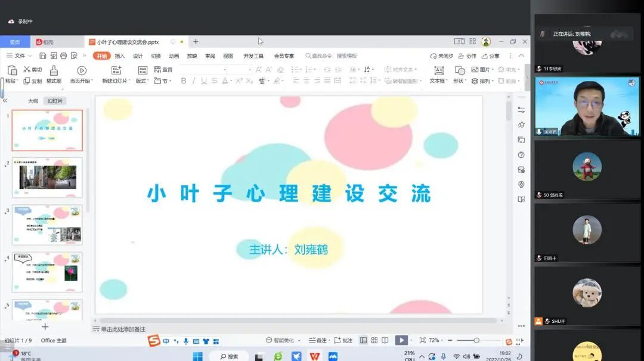Screen dimensions: 644x361
Task: Switch to slide sorter view in status bar
Action: click(374, 340)
